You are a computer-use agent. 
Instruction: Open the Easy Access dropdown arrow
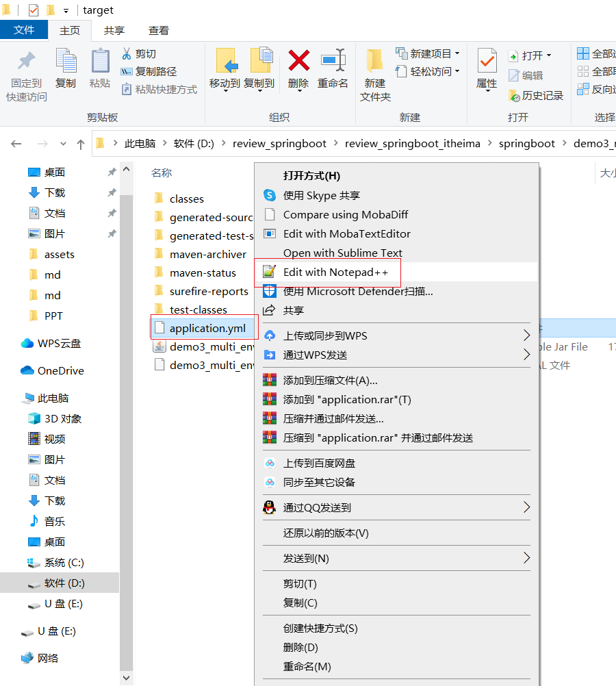click(x=457, y=71)
